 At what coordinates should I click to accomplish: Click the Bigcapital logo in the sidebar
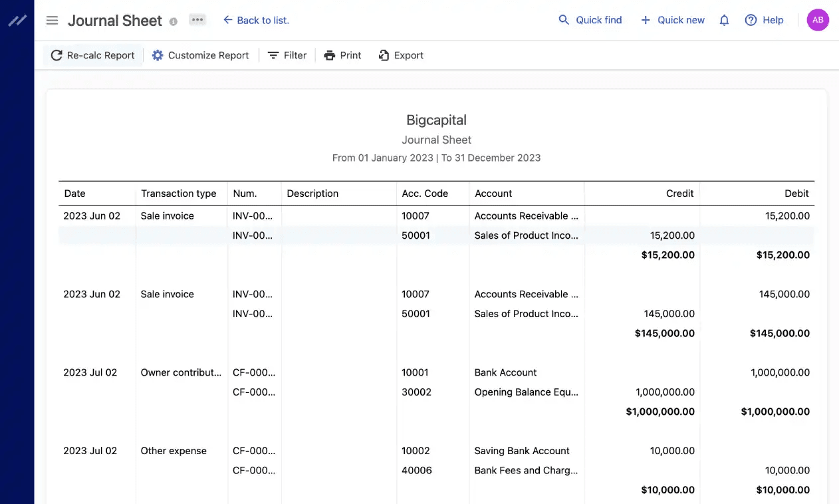click(x=17, y=20)
